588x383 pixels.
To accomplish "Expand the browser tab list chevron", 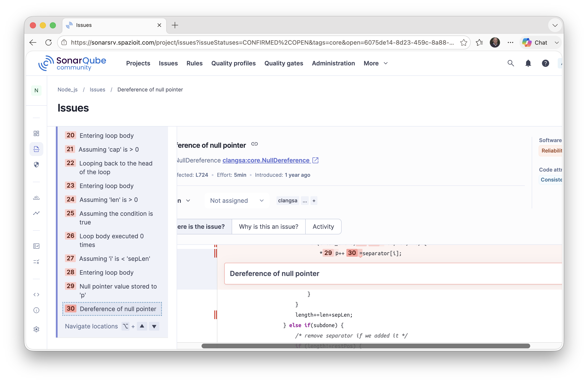I will click(x=555, y=25).
